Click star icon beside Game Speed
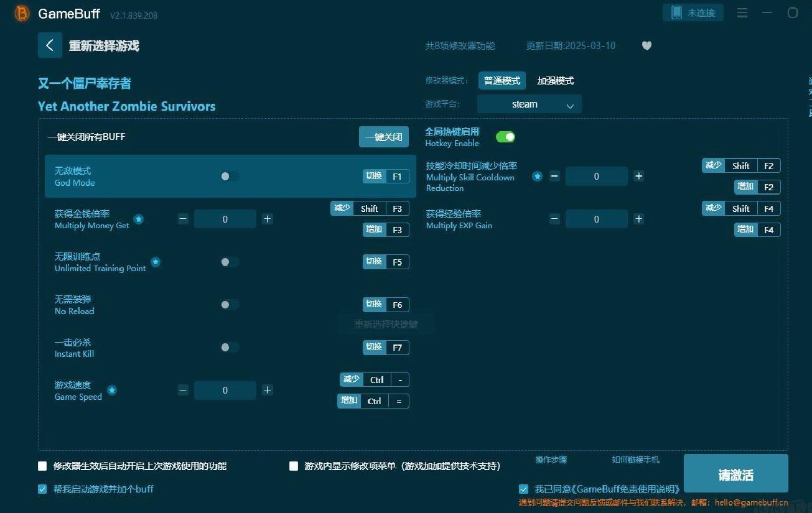812x513 pixels. [x=112, y=390]
